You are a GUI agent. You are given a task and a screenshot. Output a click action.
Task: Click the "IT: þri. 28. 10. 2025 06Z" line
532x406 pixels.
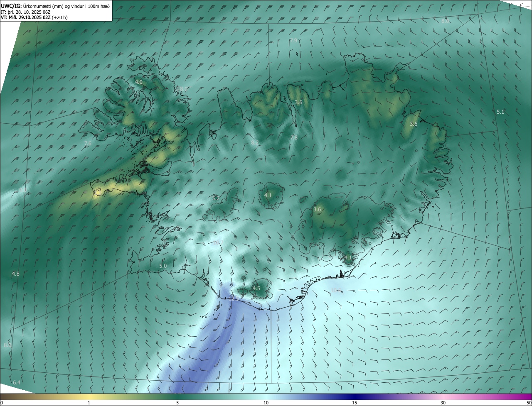click(x=27, y=12)
